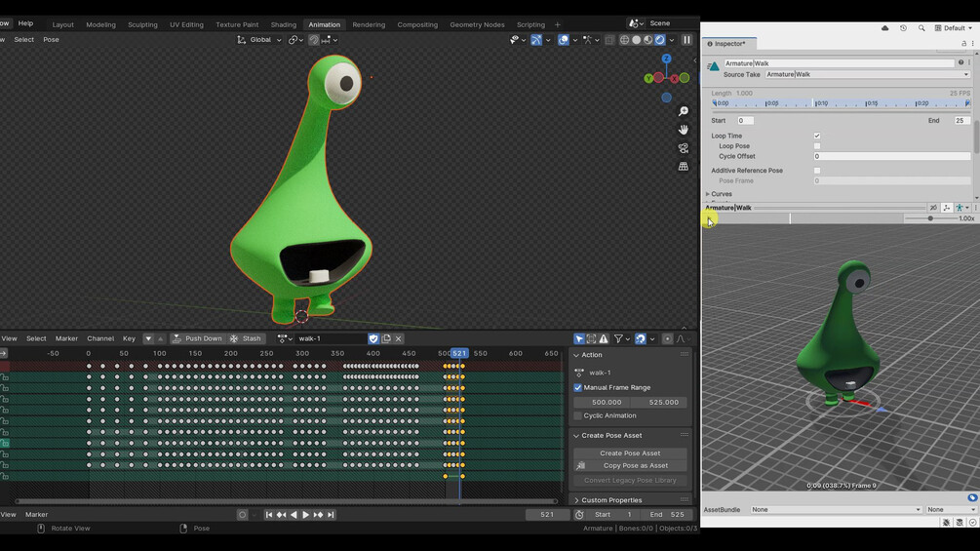Click the play animation button
This screenshot has width=980, height=551.
tap(305, 515)
